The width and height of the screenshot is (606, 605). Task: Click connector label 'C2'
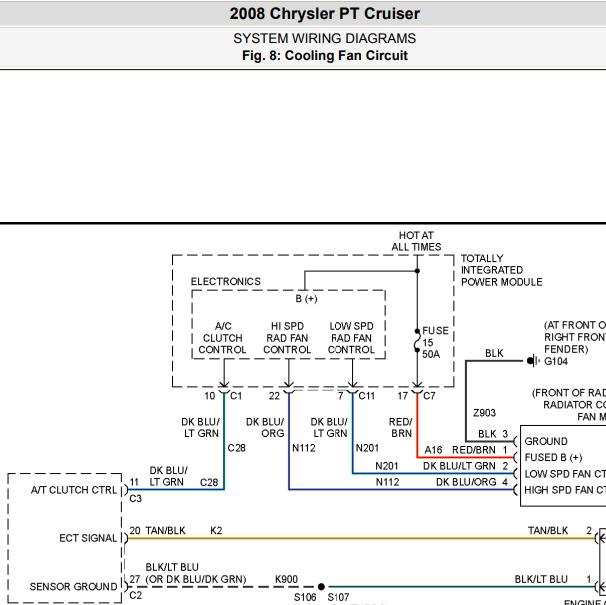135,595
